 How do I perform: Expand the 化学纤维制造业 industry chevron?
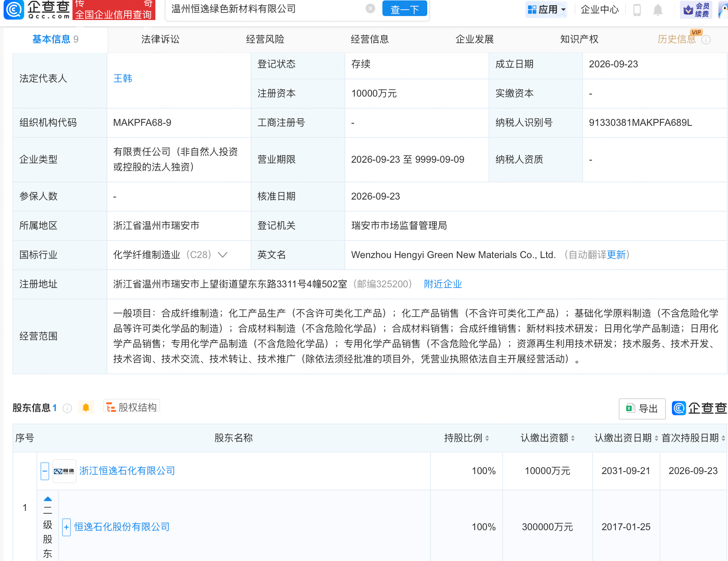[223, 255]
